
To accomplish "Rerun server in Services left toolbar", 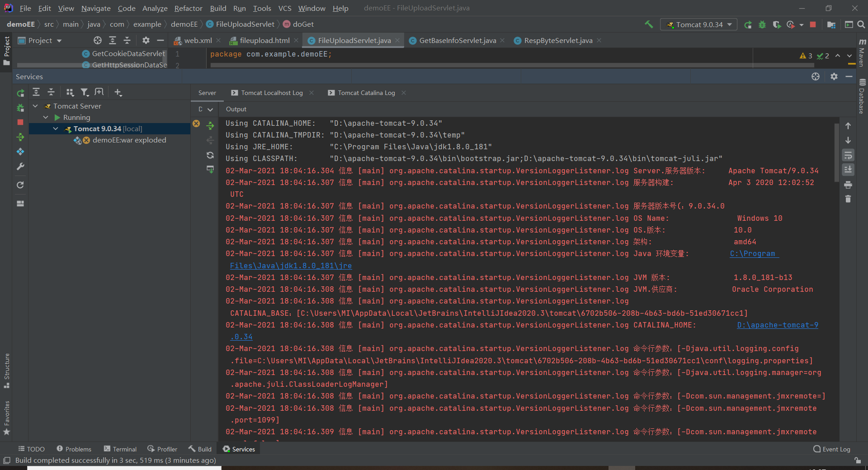I will click(20, 93).
